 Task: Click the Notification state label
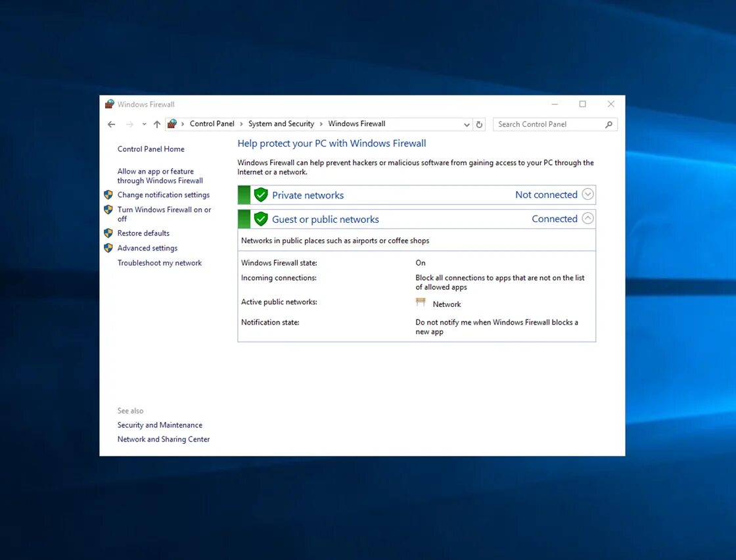click(270, 323)
